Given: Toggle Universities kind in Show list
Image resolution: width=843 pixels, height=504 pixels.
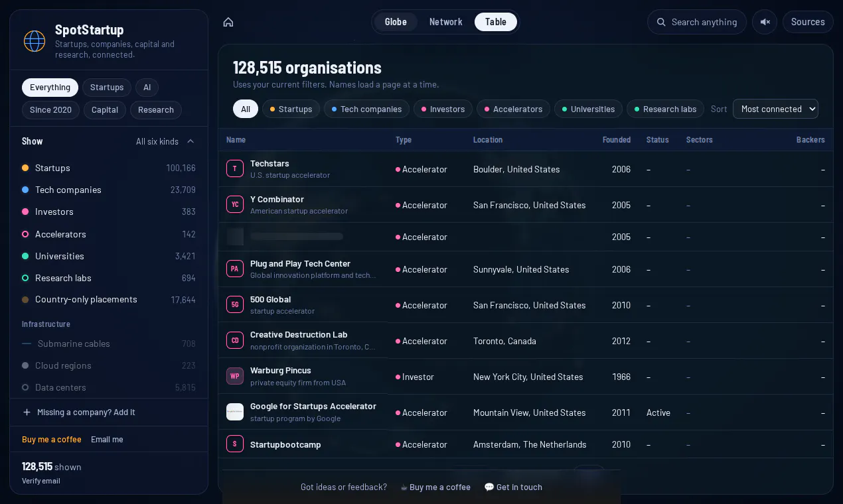Looking at the screenshot, I should pyautogui.click(x=109, y=256).
